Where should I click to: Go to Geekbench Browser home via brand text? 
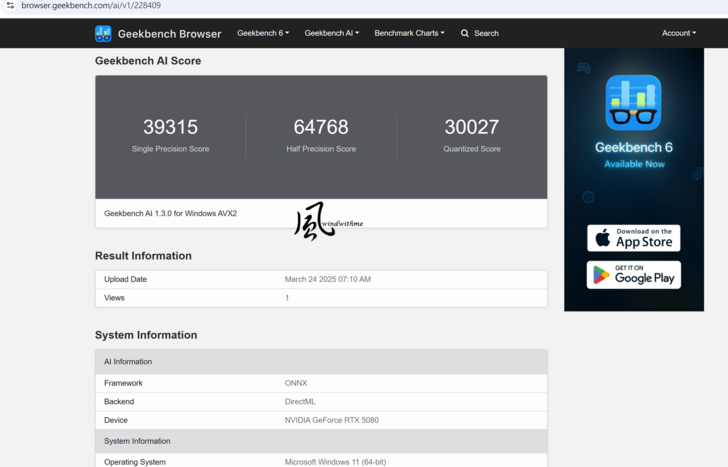click(169, 33)
